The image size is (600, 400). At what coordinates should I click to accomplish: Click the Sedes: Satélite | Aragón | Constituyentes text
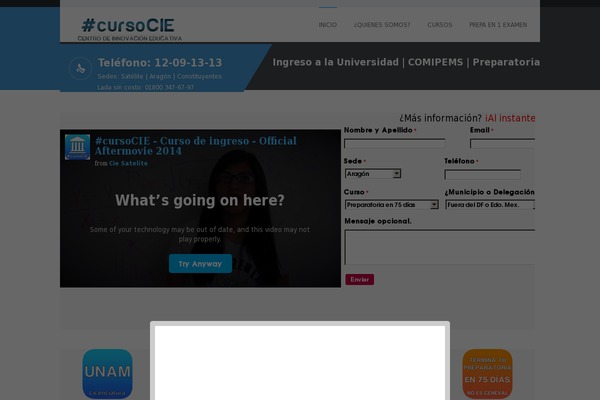point(160,77)
